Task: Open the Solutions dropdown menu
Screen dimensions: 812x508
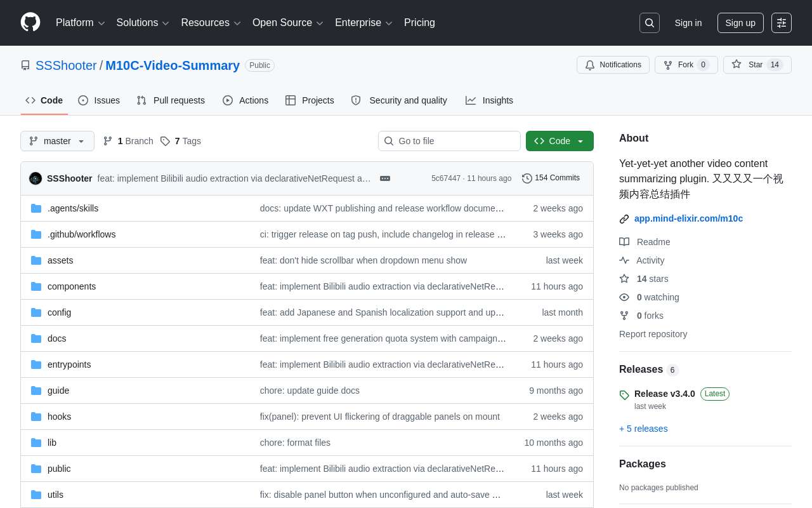Action: point(143,23)
